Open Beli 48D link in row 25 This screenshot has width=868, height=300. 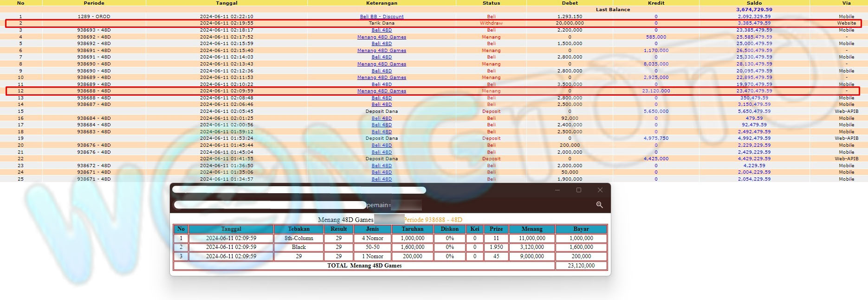382,179
